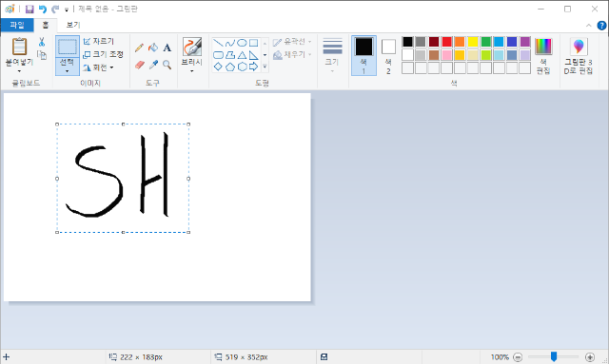Pick the orange color swatch

[460, 42]
